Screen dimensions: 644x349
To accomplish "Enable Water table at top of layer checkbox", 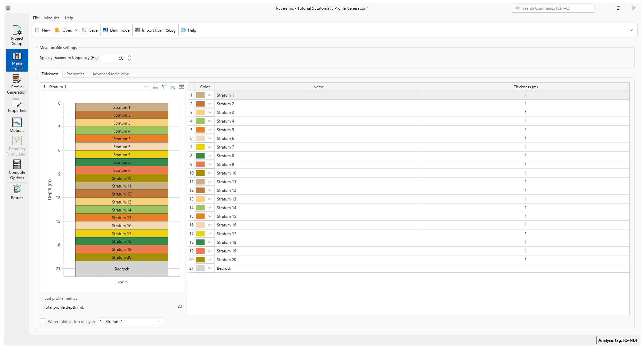I will (x=43, y=321).
